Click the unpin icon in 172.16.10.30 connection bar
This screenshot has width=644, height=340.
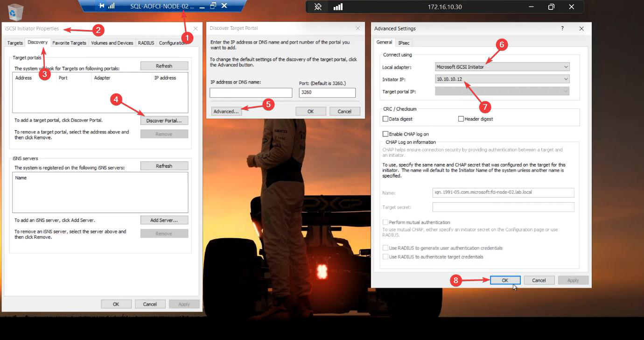pyautogui.click(x=318, y=7)
